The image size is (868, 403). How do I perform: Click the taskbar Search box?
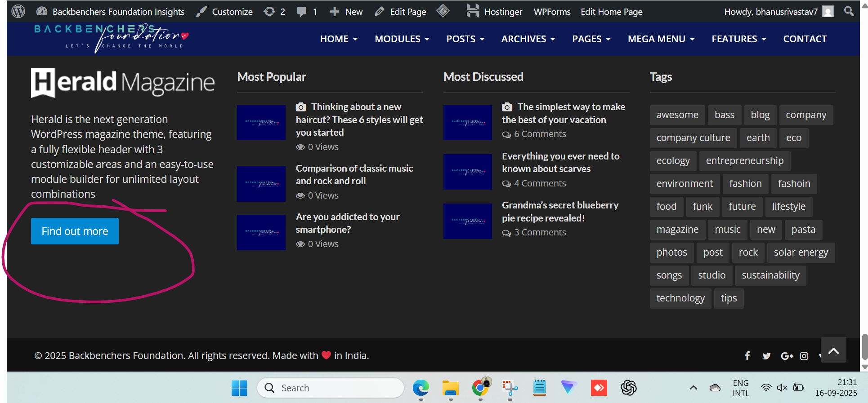[x=331, y=388]
